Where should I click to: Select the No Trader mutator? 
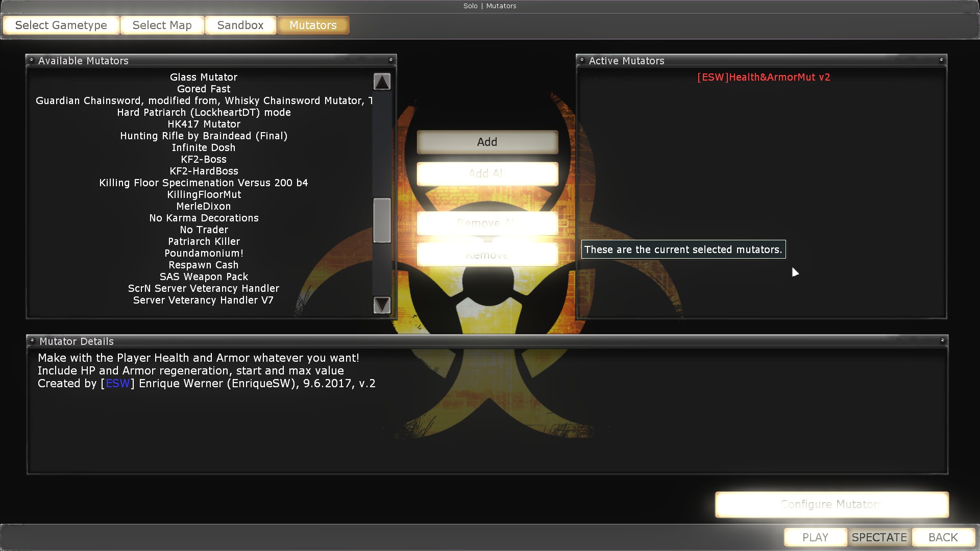204,230
